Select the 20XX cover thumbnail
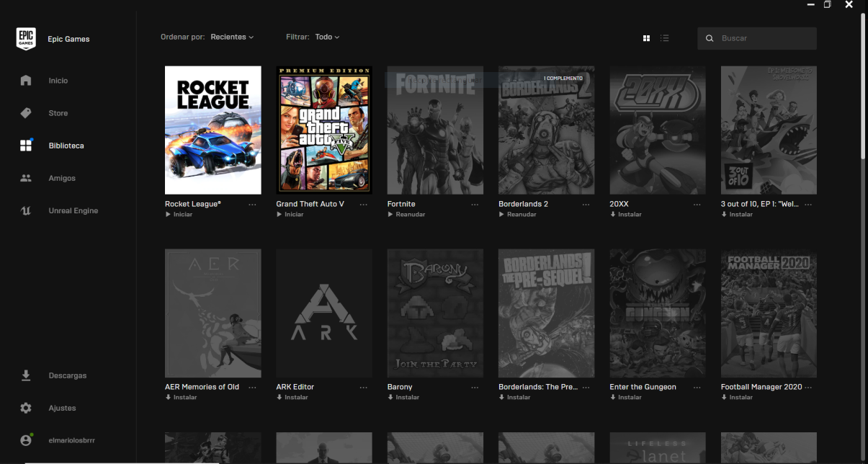 click(x=658, y=130)
